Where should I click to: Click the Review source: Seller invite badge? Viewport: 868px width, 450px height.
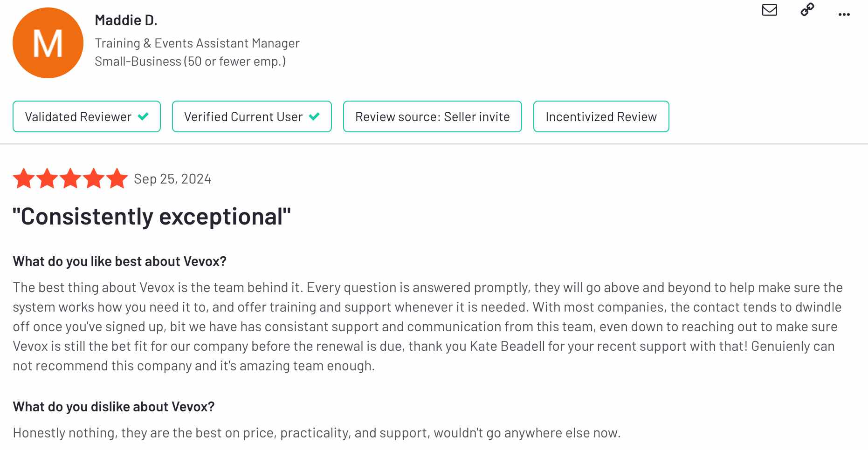(x=432, y=117)
